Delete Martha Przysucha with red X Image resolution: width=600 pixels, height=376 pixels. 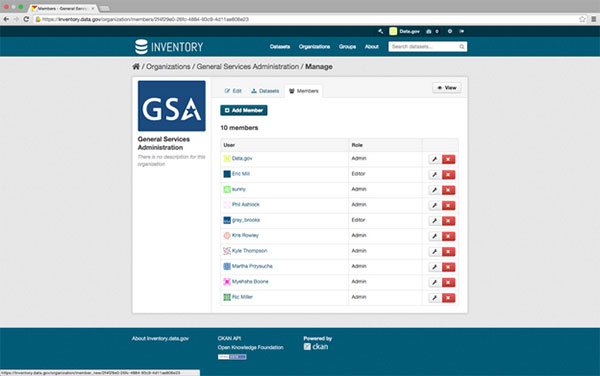[x=448, y=267]
